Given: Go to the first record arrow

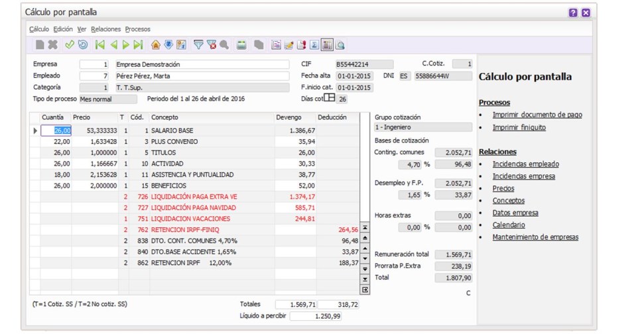Looking at the screenshot, I should coord(99,44).
